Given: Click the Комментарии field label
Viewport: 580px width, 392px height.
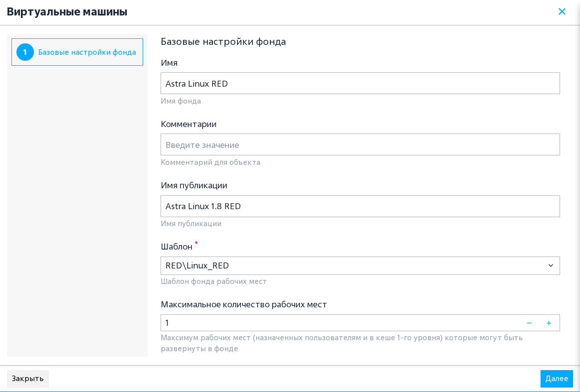Looking at the screenshot, I should [x=189, y=124].
